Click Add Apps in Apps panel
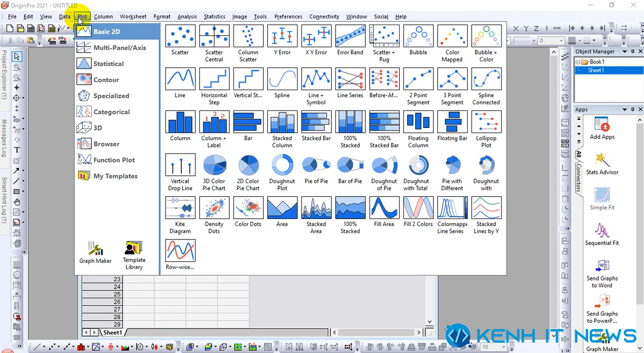644x353 pixels. [602, 128]
